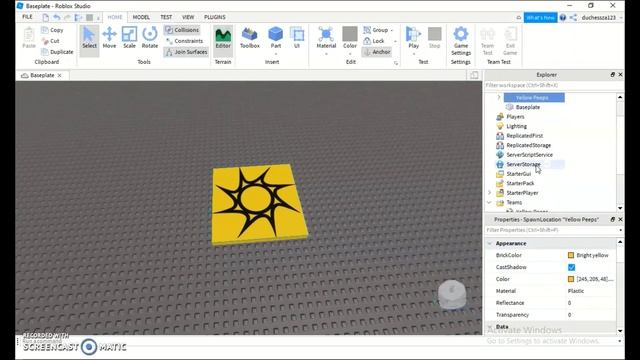This screenshot has width=640, height=360.
Task: Open the Material picker
Action: (326, 38)
